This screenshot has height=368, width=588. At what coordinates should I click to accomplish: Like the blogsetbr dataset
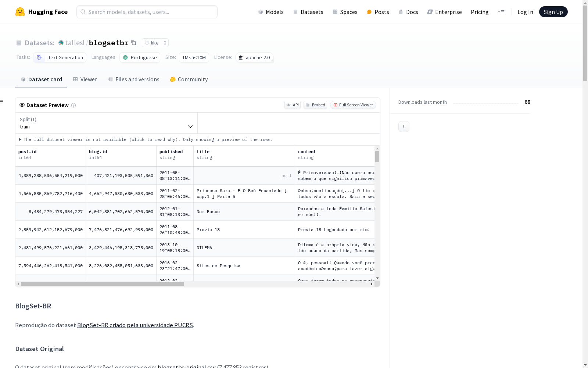pyautogui.click(x=151, y=43)
